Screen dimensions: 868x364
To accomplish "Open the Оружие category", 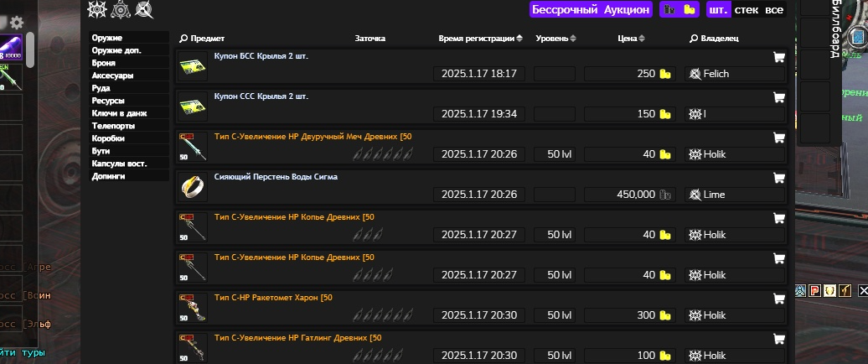I will coord(130,38).
